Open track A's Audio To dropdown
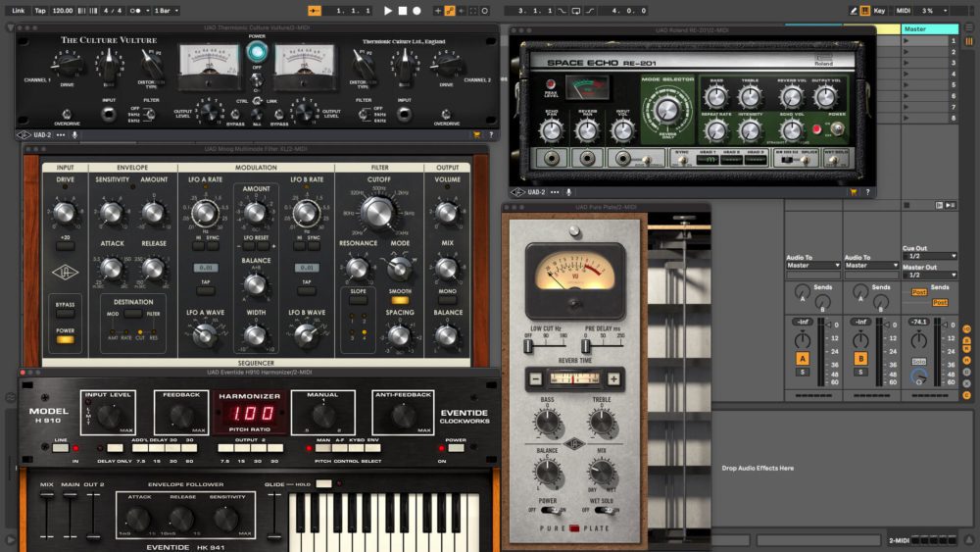This screenshot has width=980, height=552. [x=812, y=265]
